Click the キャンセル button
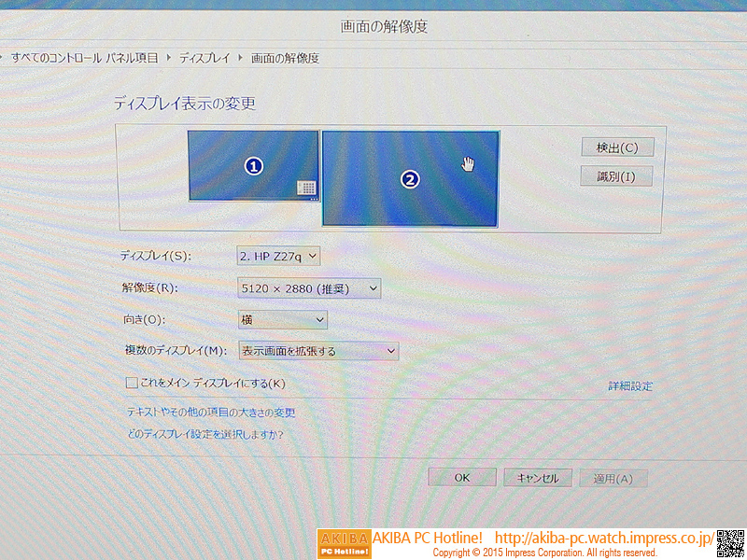The image size is (747, 560). [x=538, y=478]
